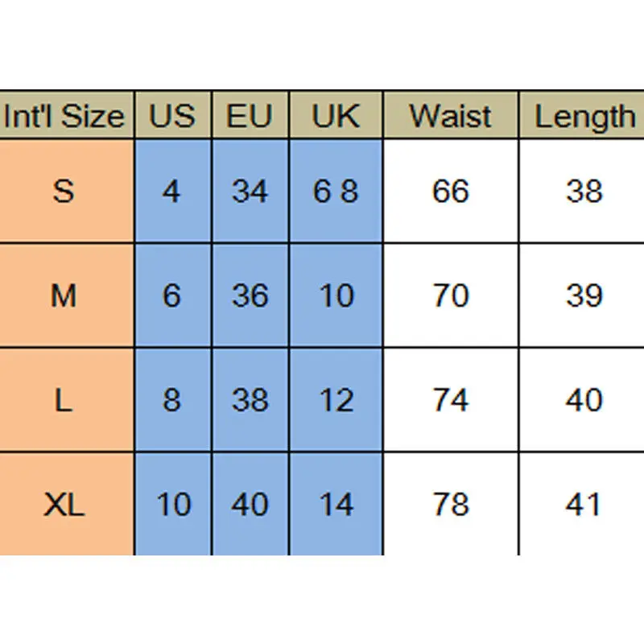The width and height of the screenshot is (644, 644).
Task: Select the Length header cell
Action: 582,115
